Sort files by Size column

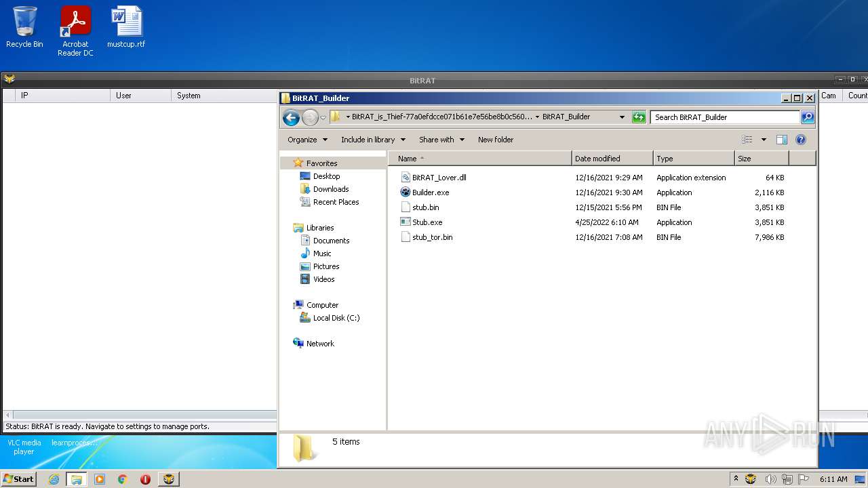tap(762, 159)
